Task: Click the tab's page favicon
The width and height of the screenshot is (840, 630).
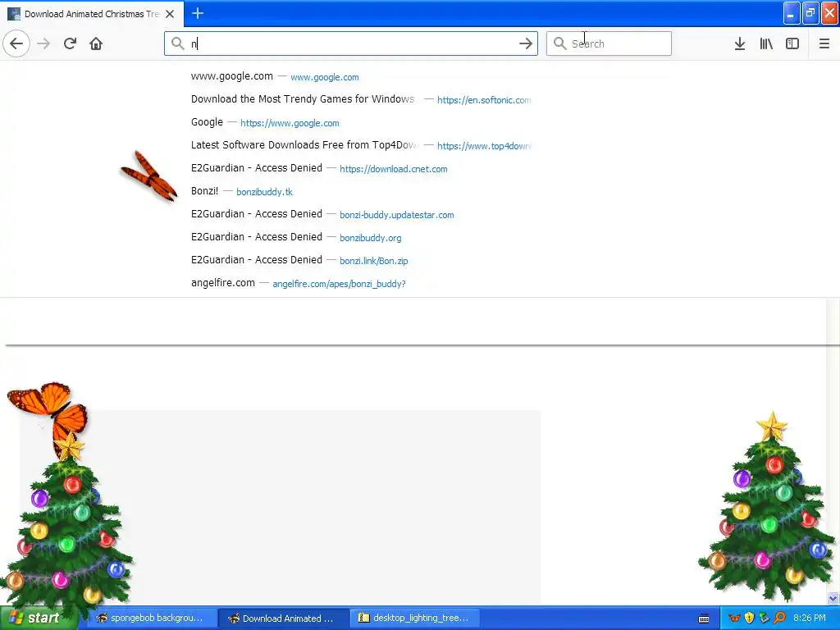Action: (14, 14)
